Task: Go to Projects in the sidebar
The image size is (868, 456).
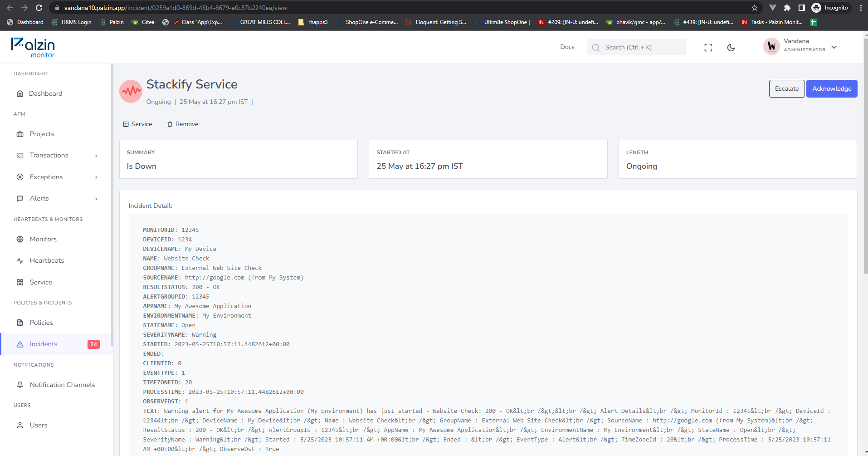Action: [x=42, y=134]
